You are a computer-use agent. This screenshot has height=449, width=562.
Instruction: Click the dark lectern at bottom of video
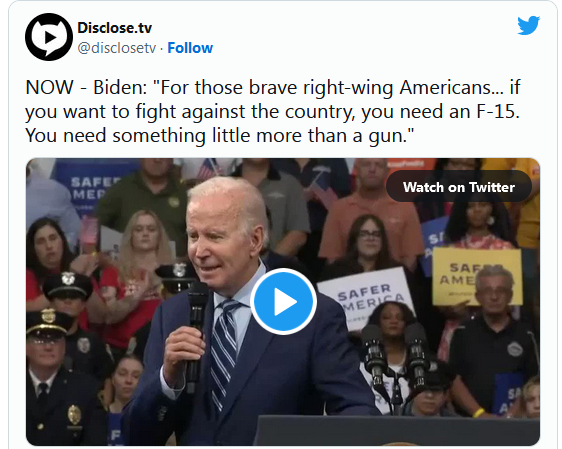[396, 430]
